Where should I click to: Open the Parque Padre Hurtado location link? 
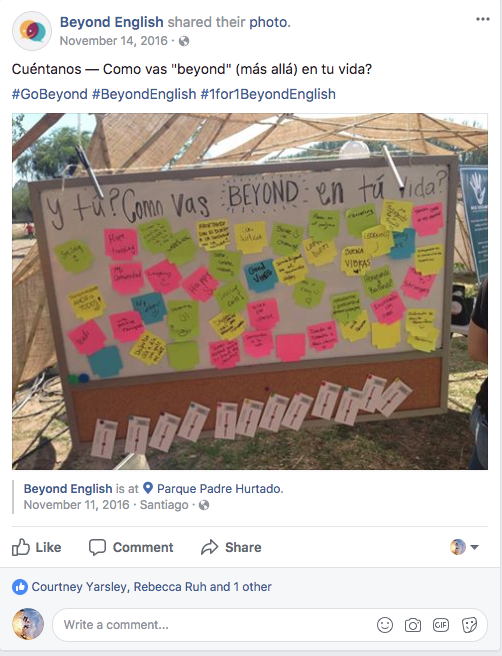(220, 489)
